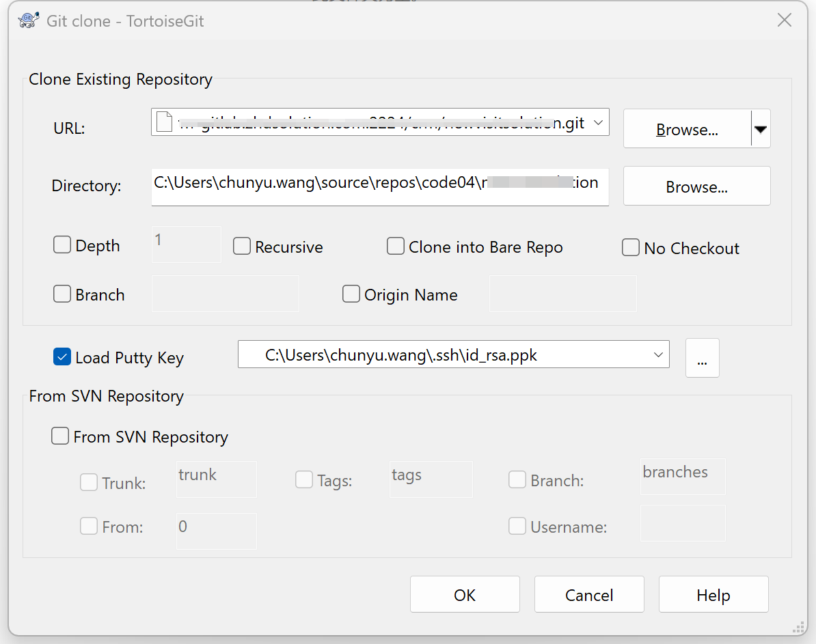Click the branches text field

tap(683, 477)
